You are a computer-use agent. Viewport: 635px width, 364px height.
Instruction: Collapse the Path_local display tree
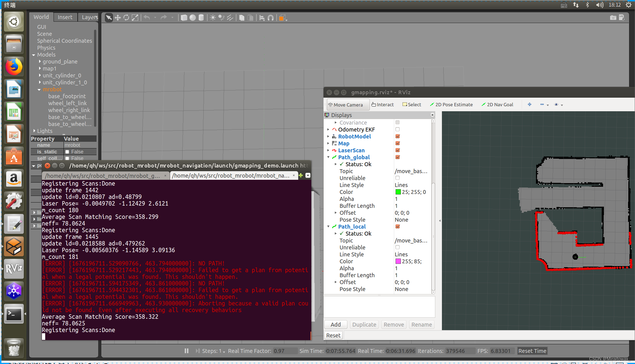click(328, 227)
